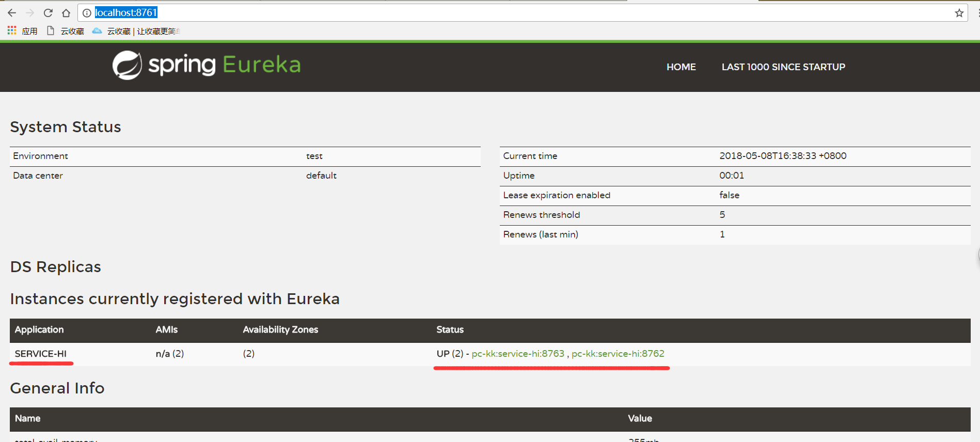980x442 pixels.
Task: Click the AMIs column header
Action: click(167, 329)
